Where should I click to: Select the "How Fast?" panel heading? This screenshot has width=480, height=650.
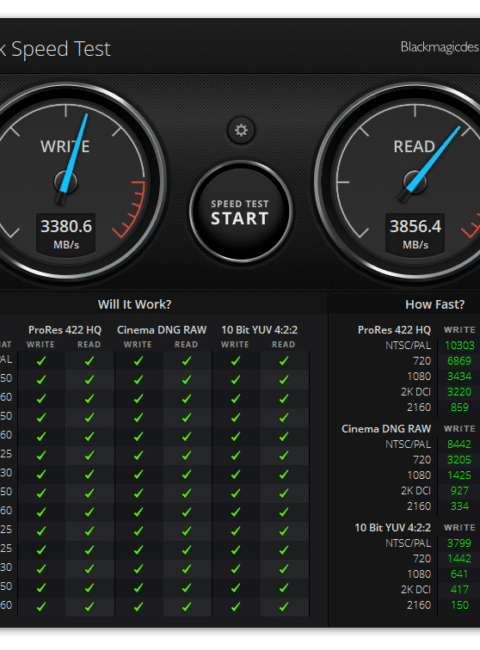point(435,304)
